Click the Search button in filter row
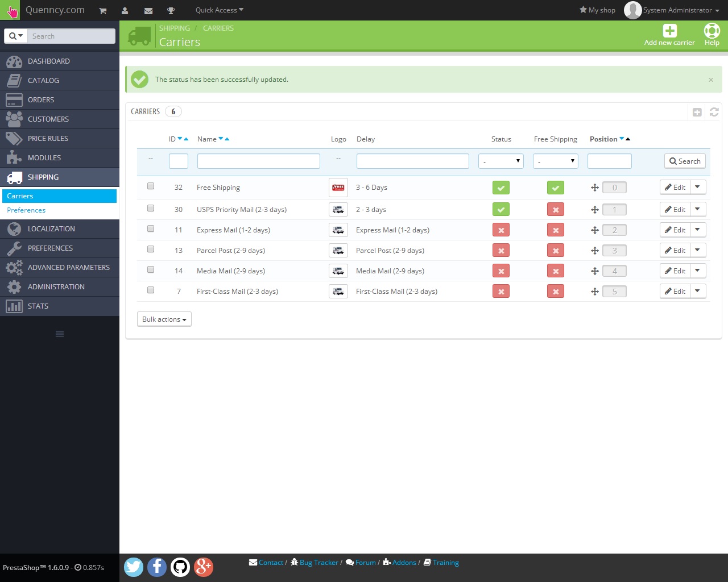Viewport: 728px width, 582px height. click(x=685, y=161)
